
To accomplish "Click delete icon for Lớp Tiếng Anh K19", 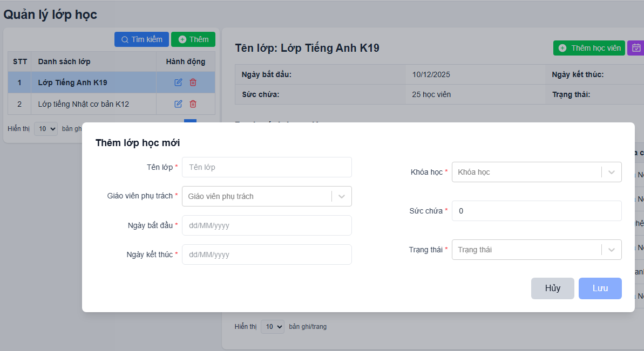I will [x=193, y=82].
